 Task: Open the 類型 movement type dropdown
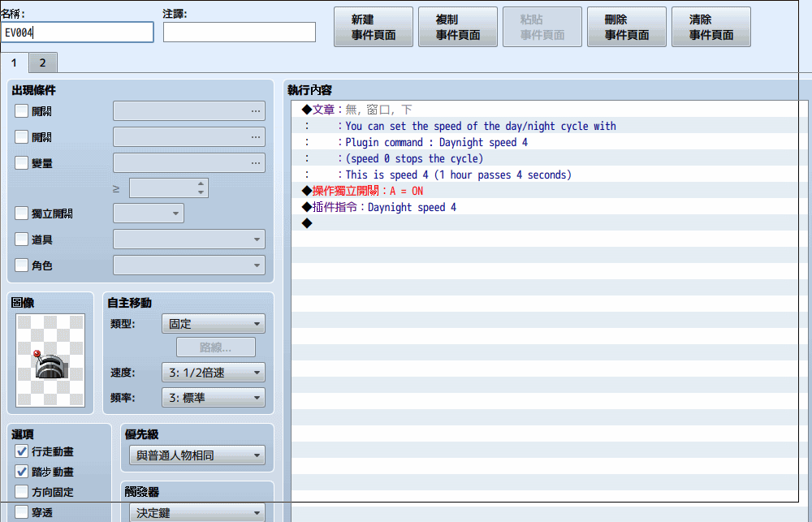(x=214, y=324)
